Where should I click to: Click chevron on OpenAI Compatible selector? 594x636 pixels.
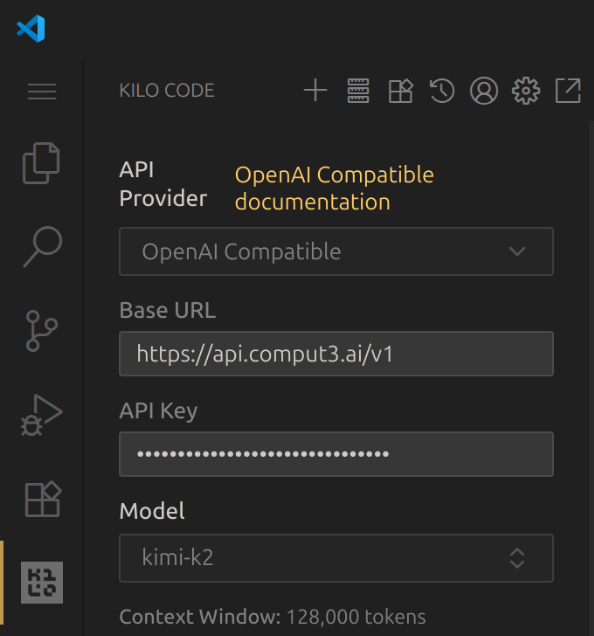[x=517, y=251]
